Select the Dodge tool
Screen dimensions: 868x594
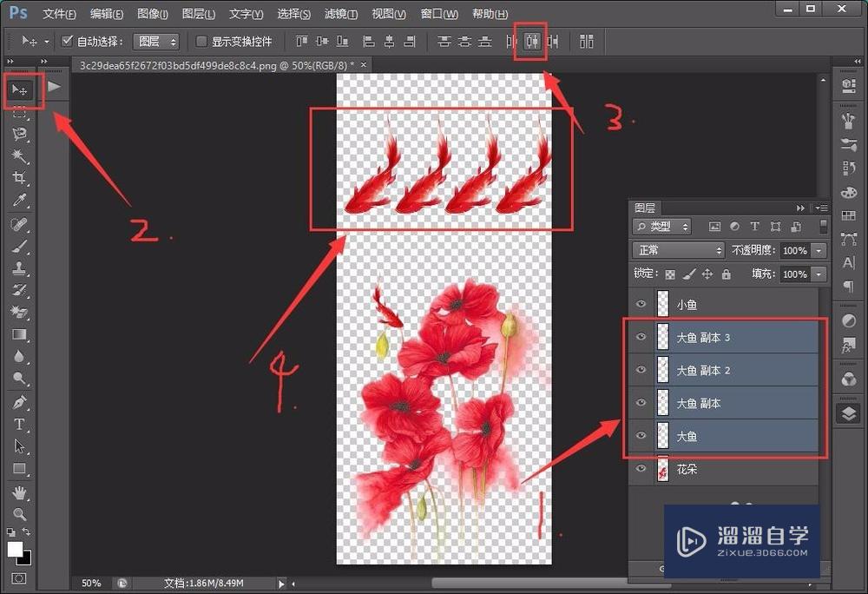pos(19,379)
